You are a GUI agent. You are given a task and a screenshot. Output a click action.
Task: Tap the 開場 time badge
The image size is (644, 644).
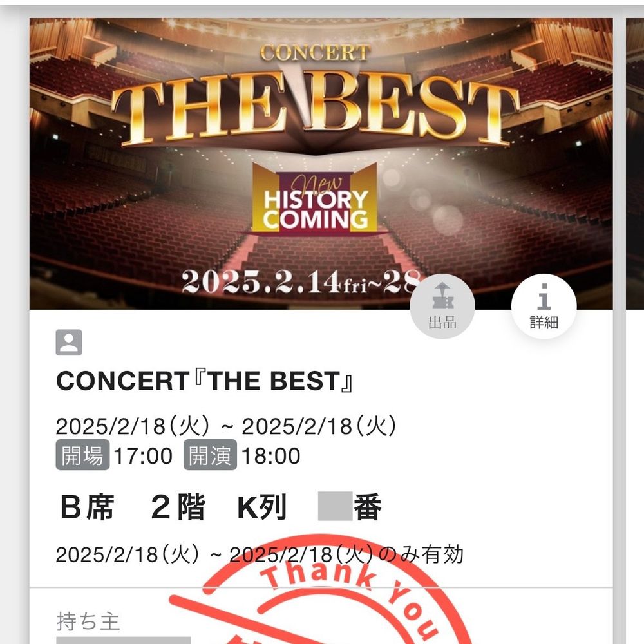coord(82,455)
